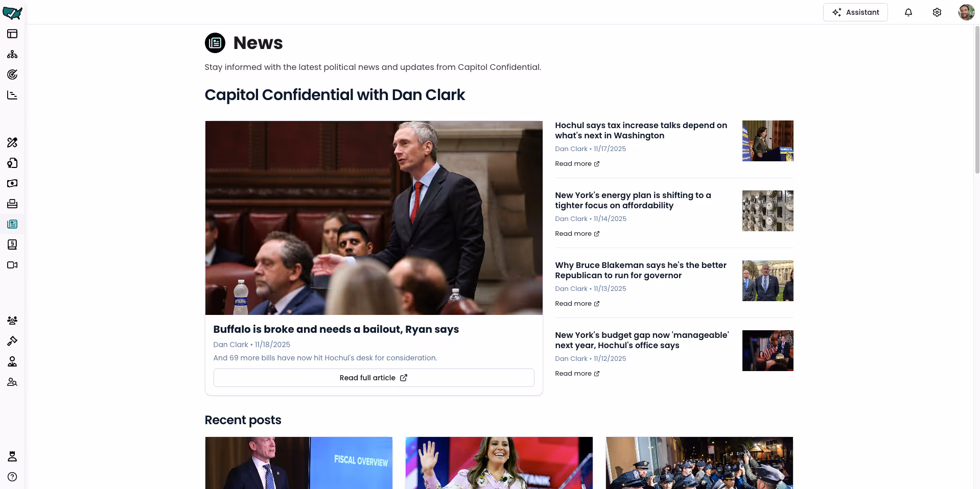Click the money bill icon in sidebar
Image resolution: width=980 pixels, height=489 pixels.
(12, 183)
